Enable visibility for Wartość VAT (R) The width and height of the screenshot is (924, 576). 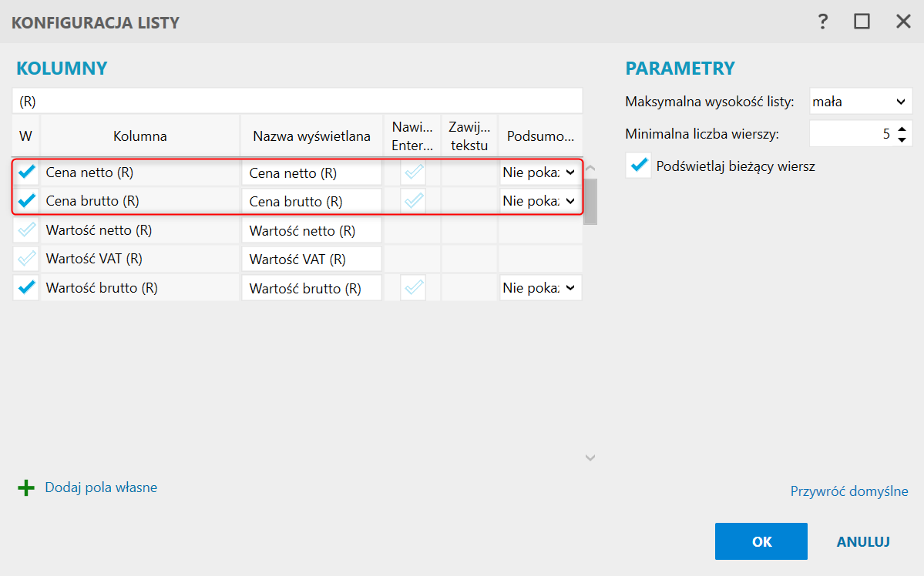27,259
